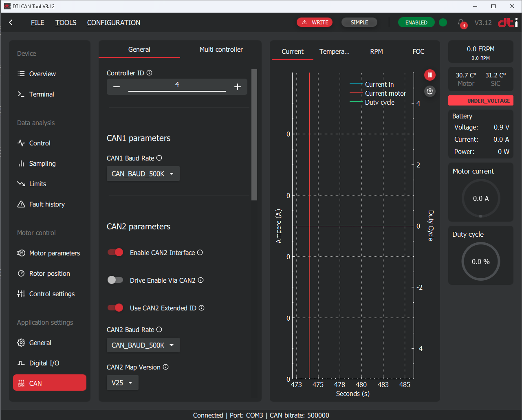Switch to the General tab
This screenshot has height=420, width=522.
coord(139,49)
